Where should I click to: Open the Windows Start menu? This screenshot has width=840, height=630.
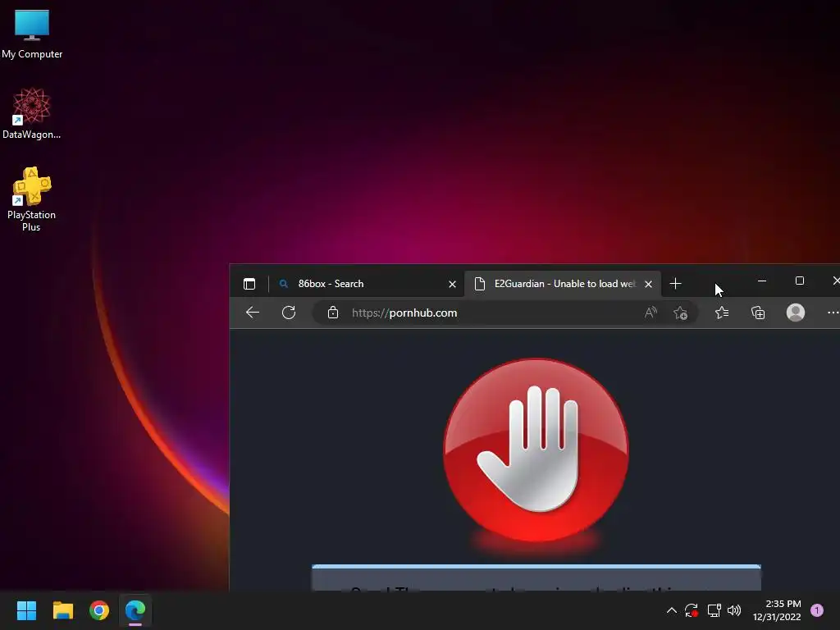point(26,610)
